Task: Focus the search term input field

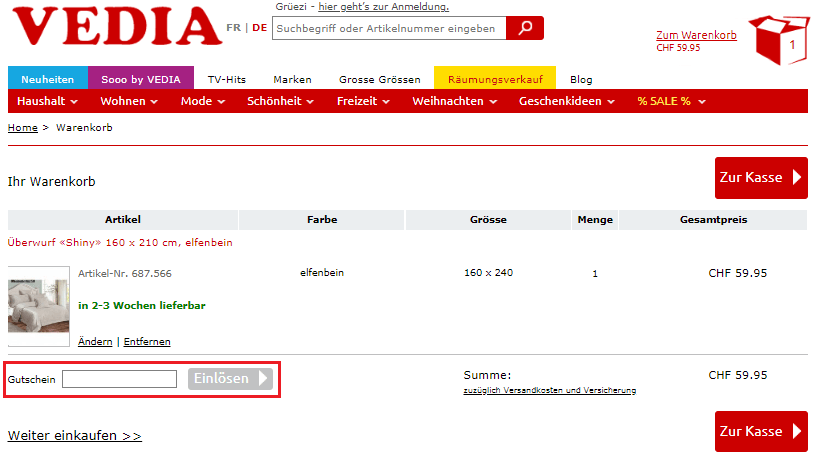Action: pyautogui.click(x=389, y=28)
